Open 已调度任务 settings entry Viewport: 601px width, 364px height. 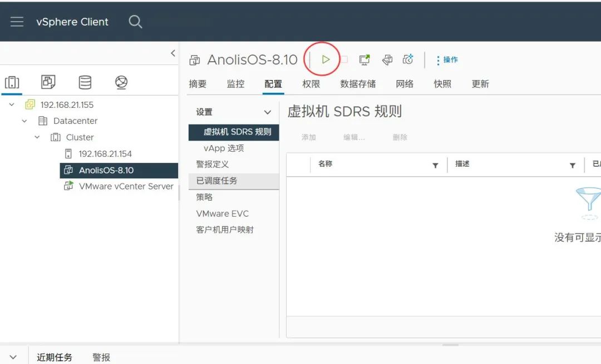coord(234,181)
